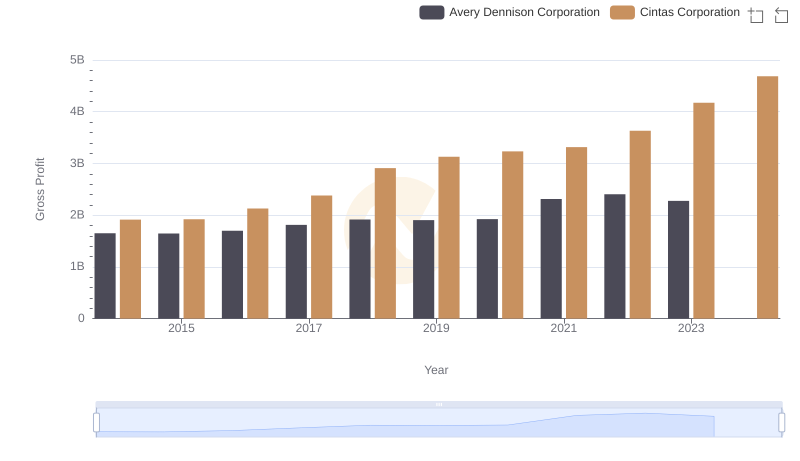The height and width of the screenshot is (461, 800).
Task: Click the 3B y-axis label
Action: pos(77,163)
